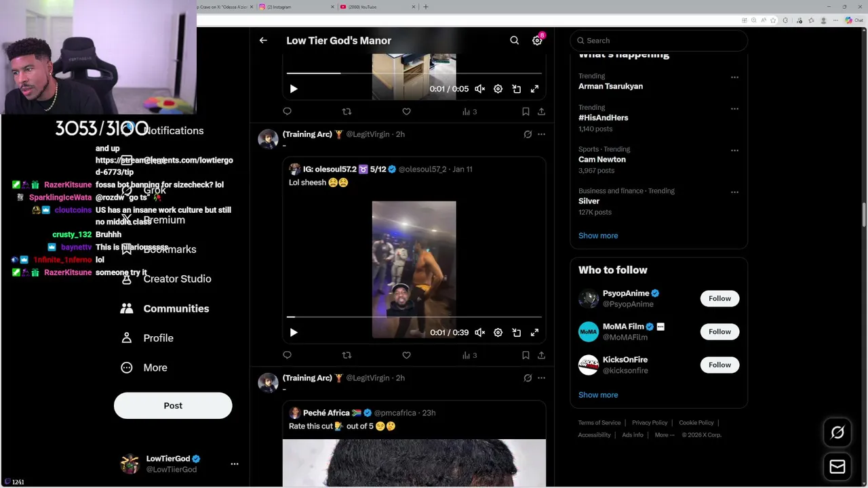The height and width of the screenshot is (488, 868).
Task: Open Bookmarks in sidebar
Action: coord(159,249)
